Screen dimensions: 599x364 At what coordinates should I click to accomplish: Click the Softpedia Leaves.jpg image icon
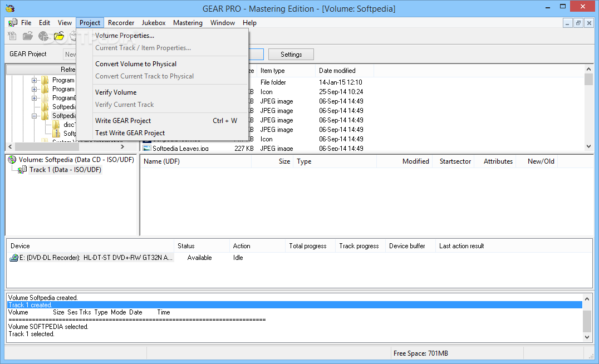tap(147, 148)
